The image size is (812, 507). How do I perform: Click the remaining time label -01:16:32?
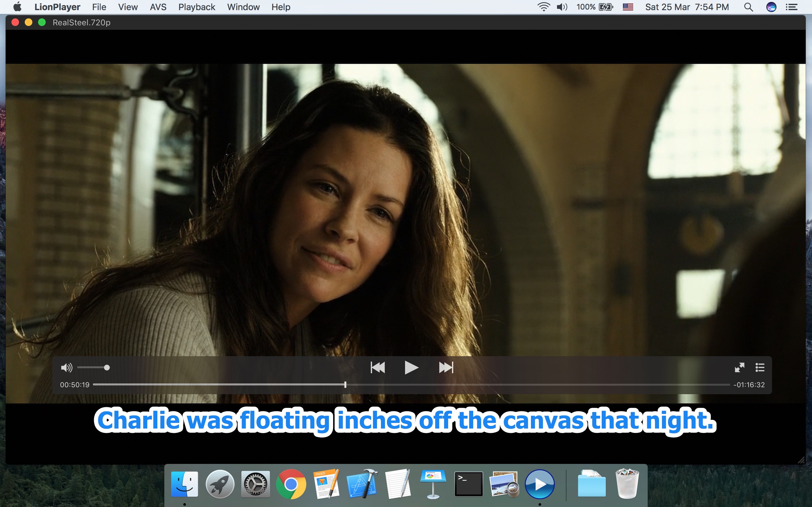tap(749, 385)
